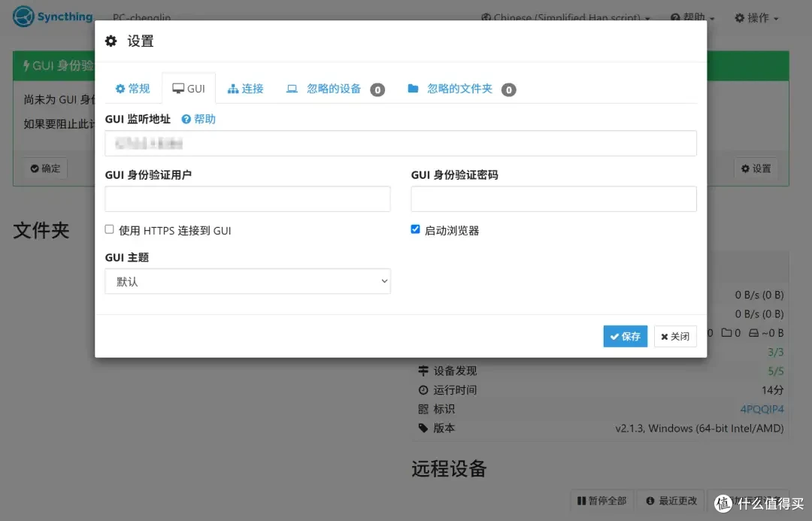The width and height of the screenshot is (812, 521).
Task: Click the 0 badge on 忽略的设备 tab
Action: click(377, 90)
